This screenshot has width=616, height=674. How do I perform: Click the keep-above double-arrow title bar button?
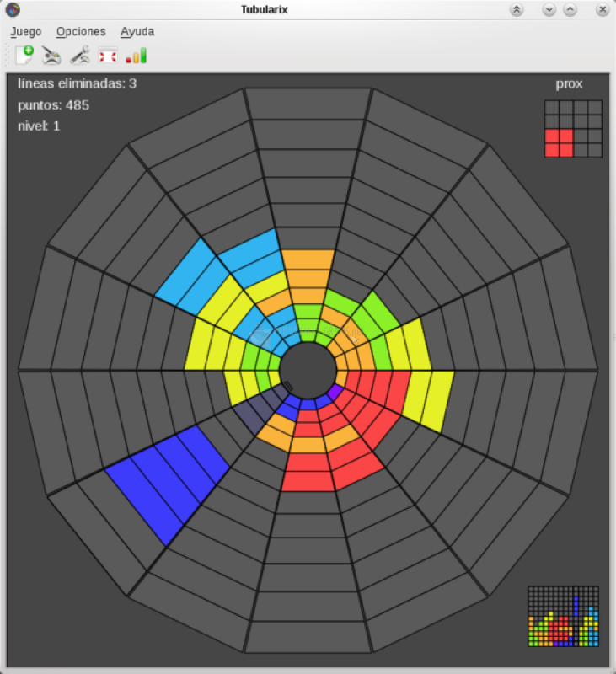[517, 9]
